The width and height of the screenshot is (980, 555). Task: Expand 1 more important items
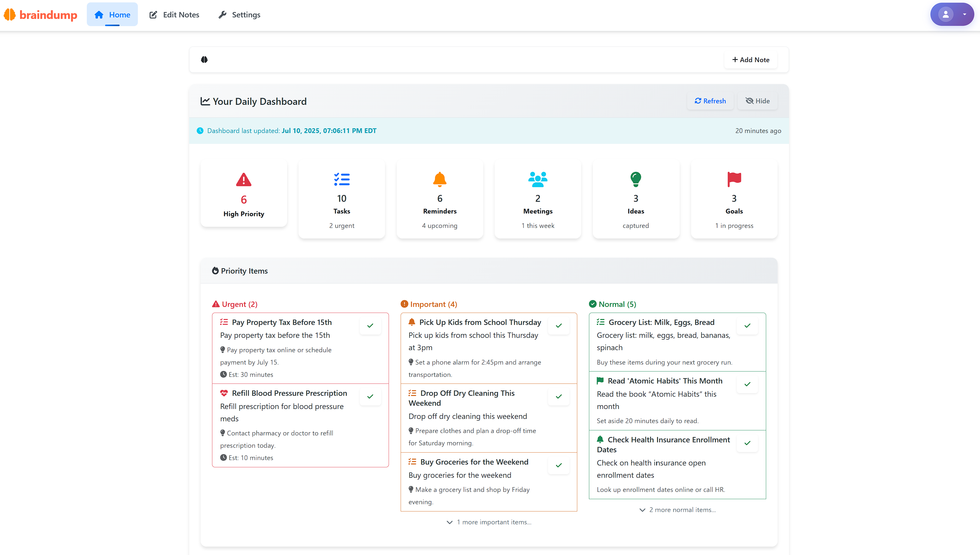489,522
